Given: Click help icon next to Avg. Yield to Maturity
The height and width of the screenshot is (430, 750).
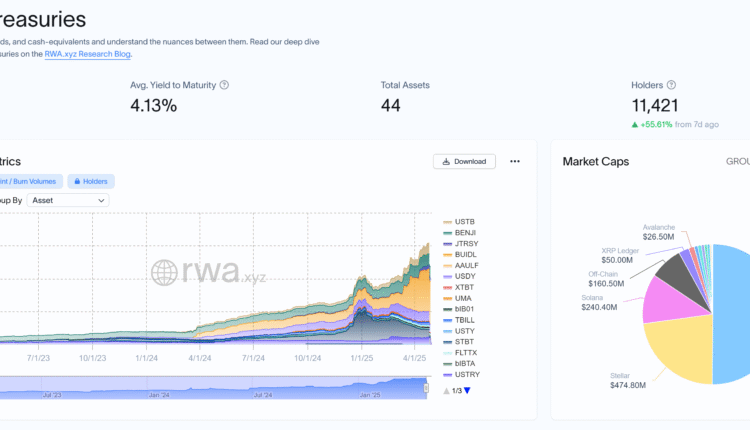Looking at the screenshot, I should 224,85.
